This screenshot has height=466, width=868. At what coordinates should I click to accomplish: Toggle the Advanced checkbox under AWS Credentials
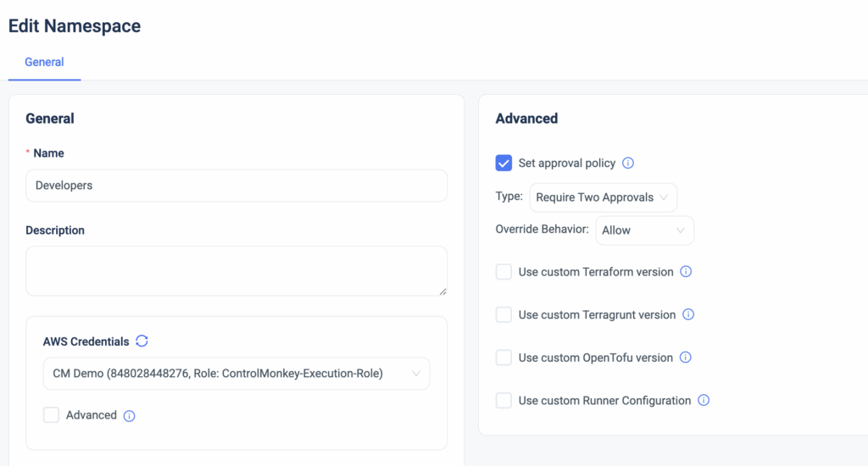pos(52,415)
